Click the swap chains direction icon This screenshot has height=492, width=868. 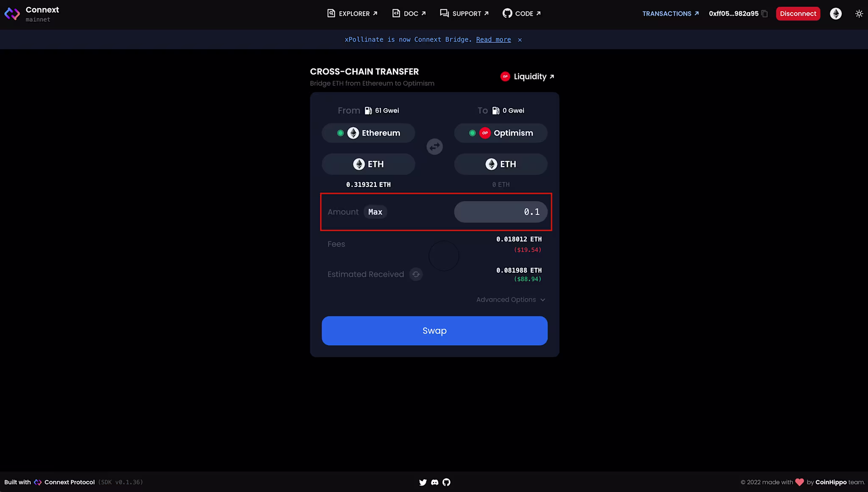(x=434, y=147)
